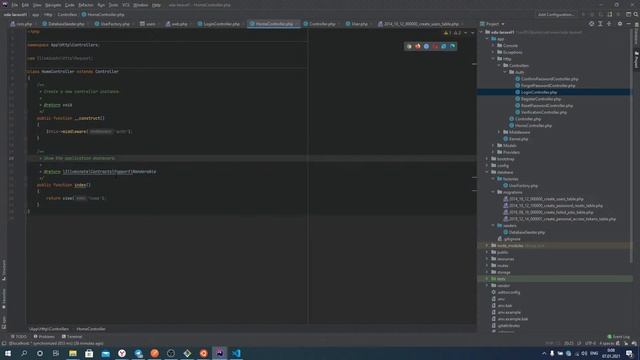Open Project panel settings gear

click(620, 24)
